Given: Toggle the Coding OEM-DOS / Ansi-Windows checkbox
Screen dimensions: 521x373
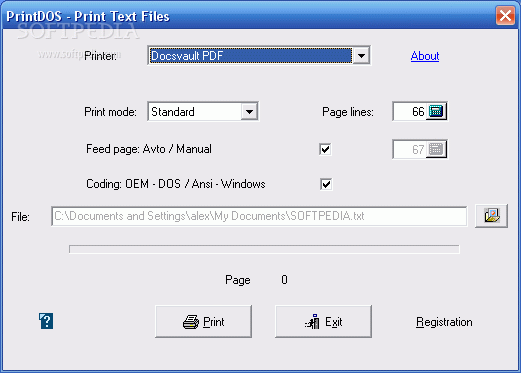Looking at the screenshot, I should pos(326,184).
